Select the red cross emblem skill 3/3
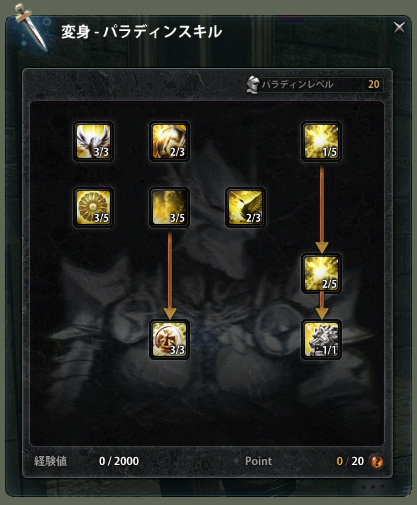This screenshot has width=417, height=505. coord(169,339)
